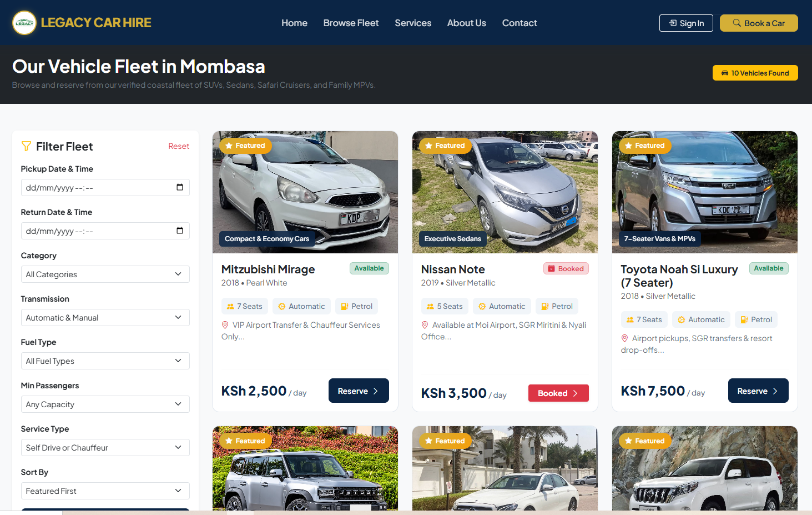Image resolution: width=812 pixels, height=515 pixels.
Task: Open the Sort By Featured First dropdown
Action: click(105, 491)
